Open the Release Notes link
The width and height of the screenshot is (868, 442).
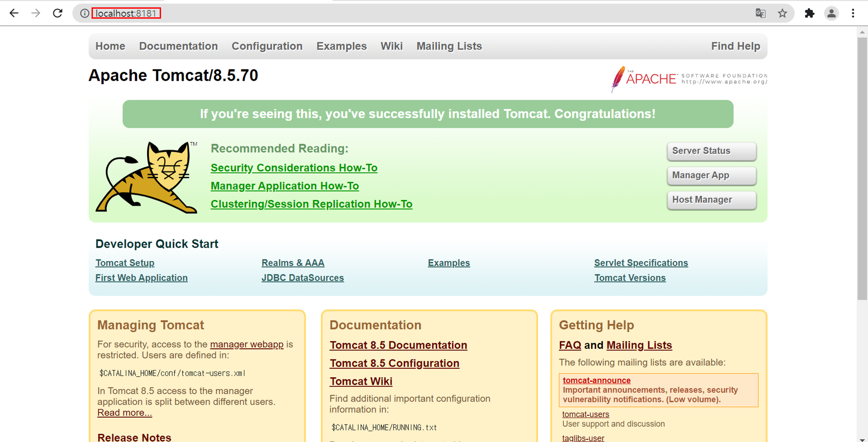134,437
